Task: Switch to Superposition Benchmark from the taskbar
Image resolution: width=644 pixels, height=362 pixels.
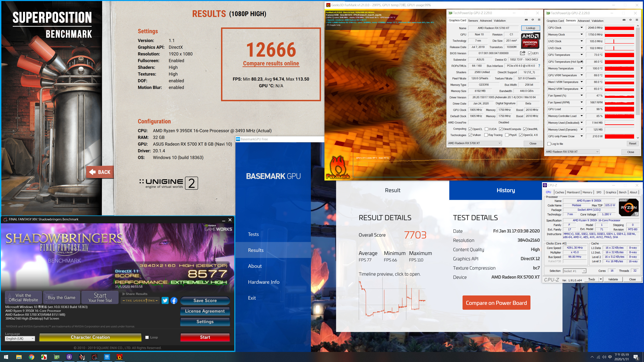Action: pos(82,357)
